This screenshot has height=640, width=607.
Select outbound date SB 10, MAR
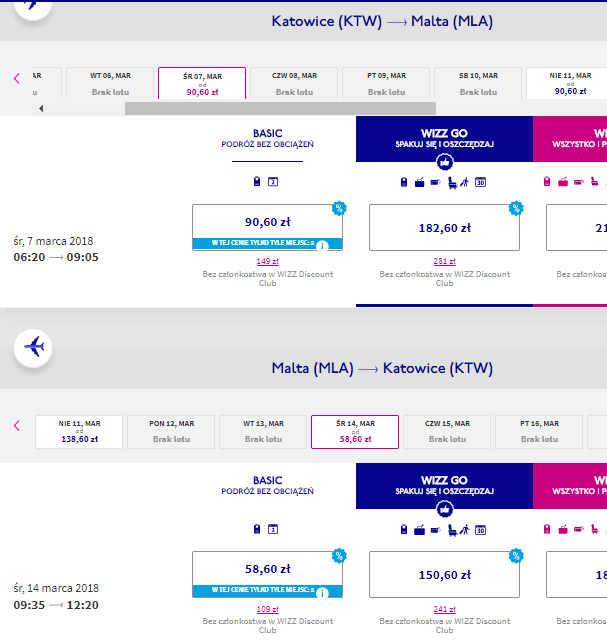click(x=478, y=83)
